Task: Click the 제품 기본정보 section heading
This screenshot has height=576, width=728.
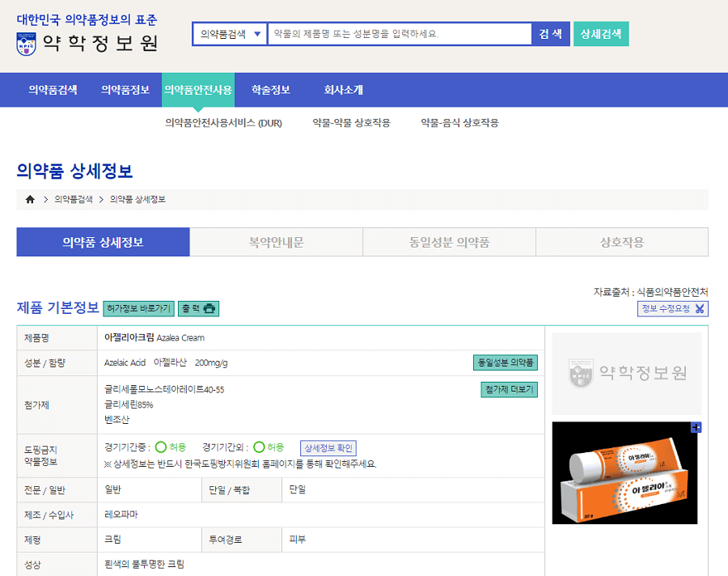Action: (58, 307)
